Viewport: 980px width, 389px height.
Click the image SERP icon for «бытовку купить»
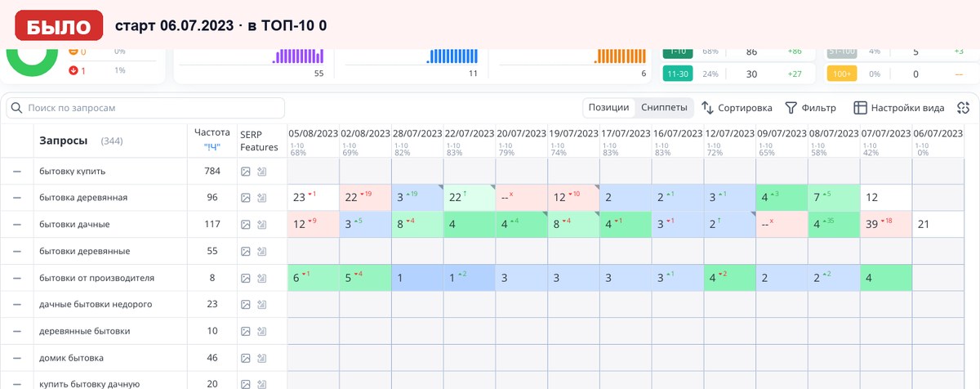[x=246, y=172]
